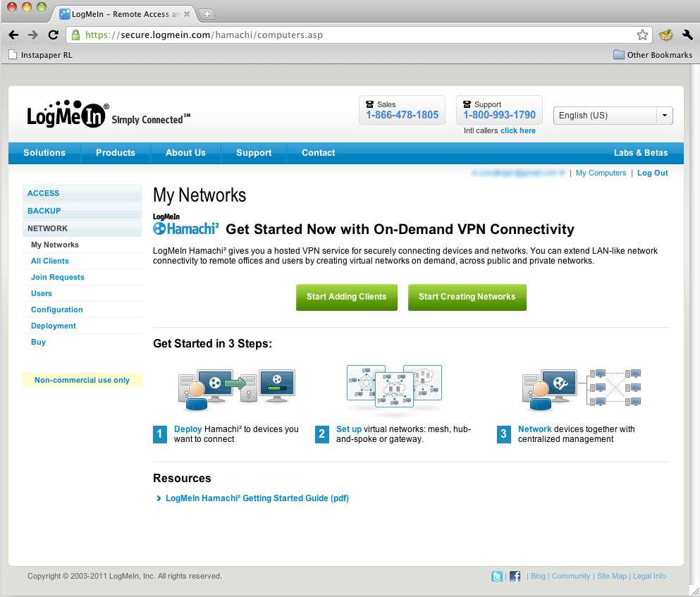This screenshot has width=700, height=597.
Task: Open the Deploy link in step 1
Action: coord(188,429)
